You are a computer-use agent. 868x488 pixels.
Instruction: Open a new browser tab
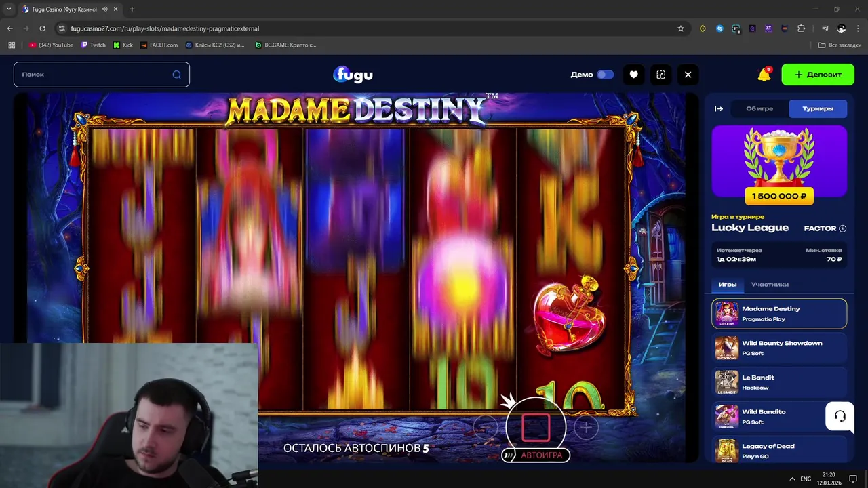click(132, 9)
